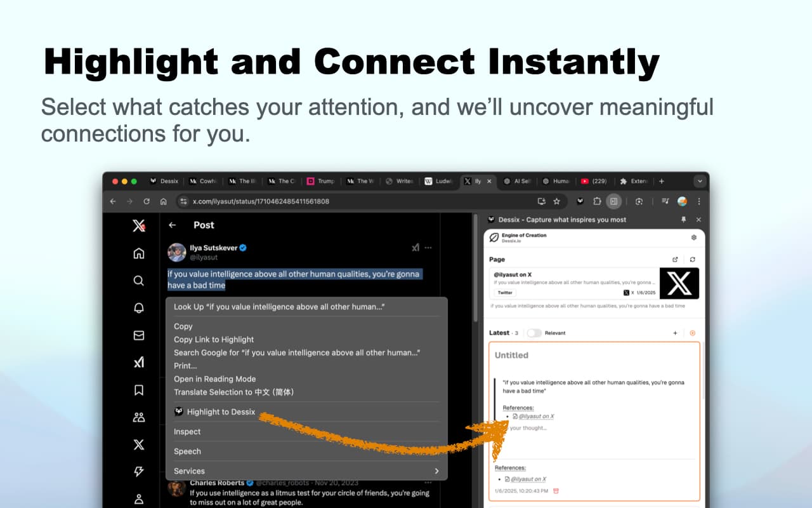
Task: Pin the Dessix side panel
Action: tap(683, 219)
